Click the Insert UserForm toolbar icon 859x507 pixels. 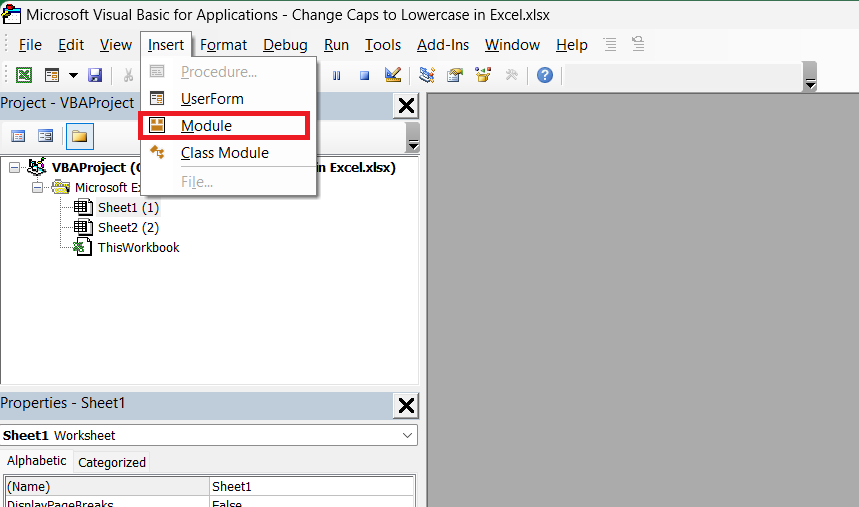[x=52, y=75]
